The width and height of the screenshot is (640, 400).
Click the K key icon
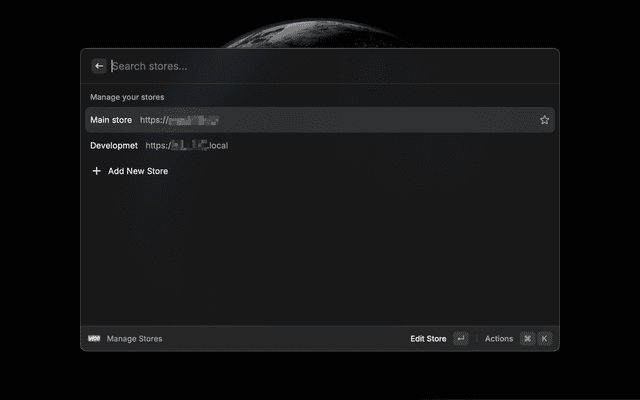(544, 339)
